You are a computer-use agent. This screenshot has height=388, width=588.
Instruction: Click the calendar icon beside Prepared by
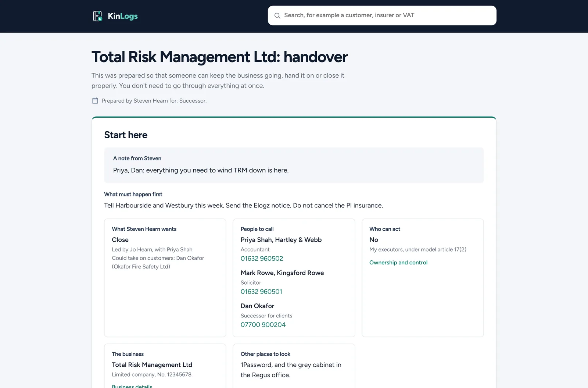coord(95,100)
